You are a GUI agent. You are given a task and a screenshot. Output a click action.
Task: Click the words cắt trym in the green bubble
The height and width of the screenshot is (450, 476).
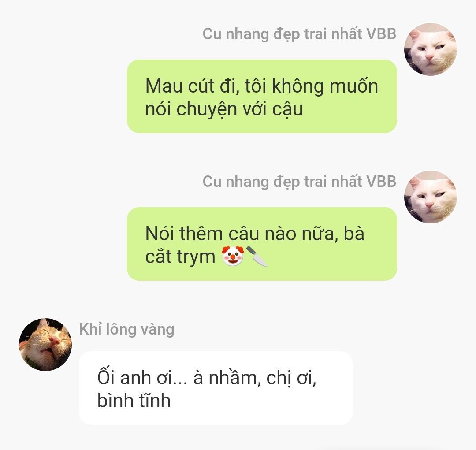point(180,257)
